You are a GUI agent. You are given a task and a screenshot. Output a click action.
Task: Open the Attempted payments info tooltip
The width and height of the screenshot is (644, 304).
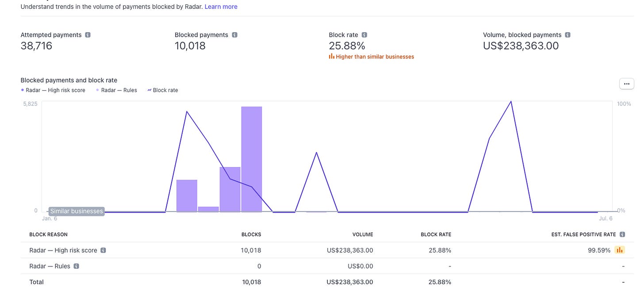pyautogui.click(x=87, y=34)
